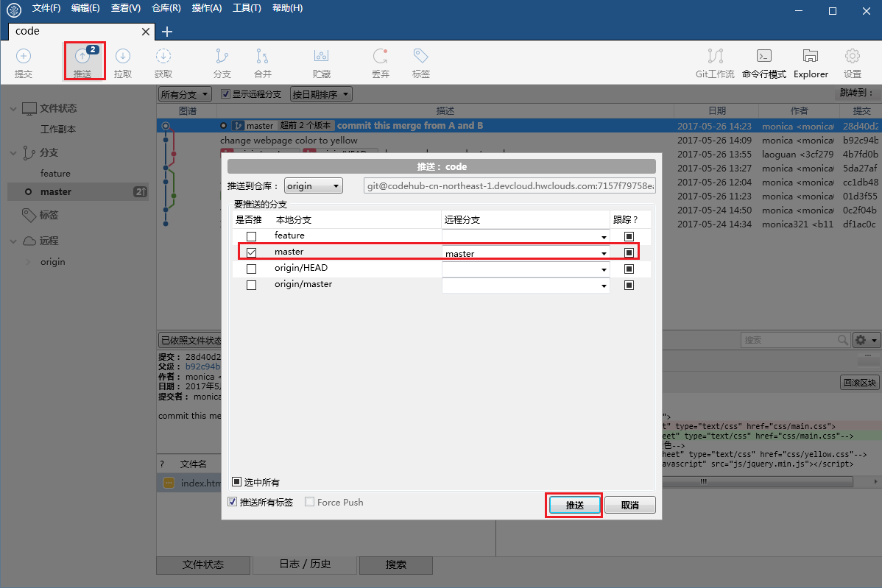The height and width of the screenshot is (588, 882).
Task: Toggle tracking checkbox for master row
Action: (x=629, y=252)
